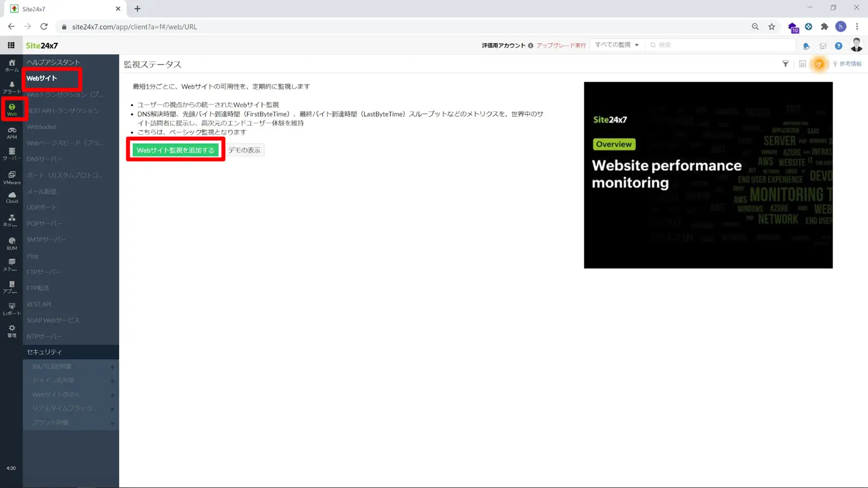Open the apps grid menu icon
The width and height of the screenshot is (868, 488).
11,46
